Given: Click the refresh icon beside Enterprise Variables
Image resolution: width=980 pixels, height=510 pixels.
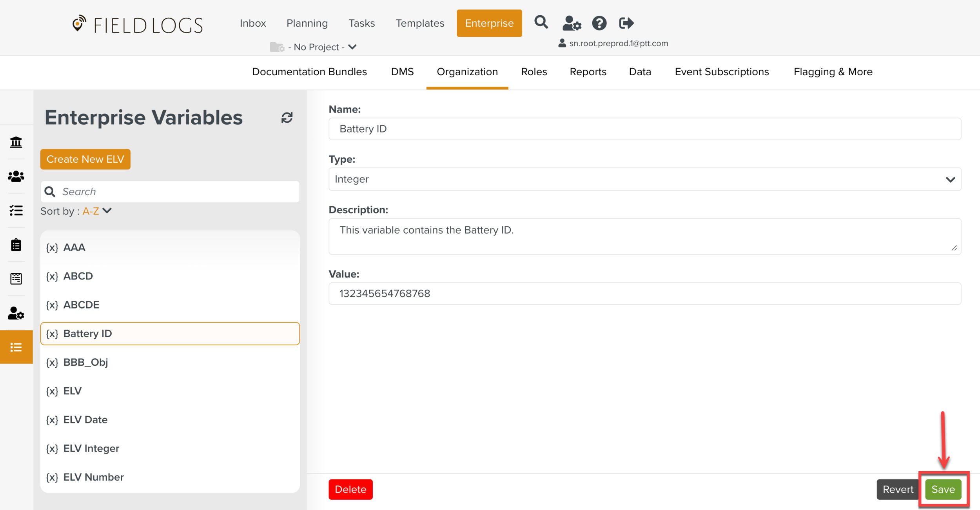Looking at the screenshot, I should click(x=287, y=118).
